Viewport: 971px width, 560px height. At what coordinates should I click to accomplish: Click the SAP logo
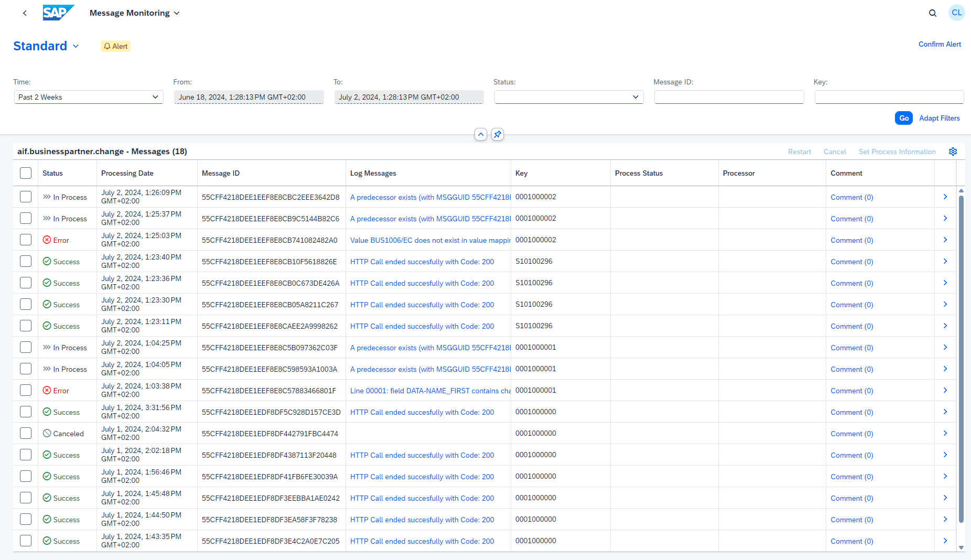click(58, 13)
